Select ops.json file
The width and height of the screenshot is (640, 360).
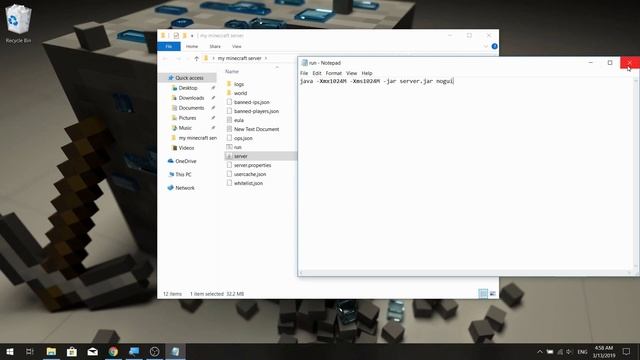[243, 138]
